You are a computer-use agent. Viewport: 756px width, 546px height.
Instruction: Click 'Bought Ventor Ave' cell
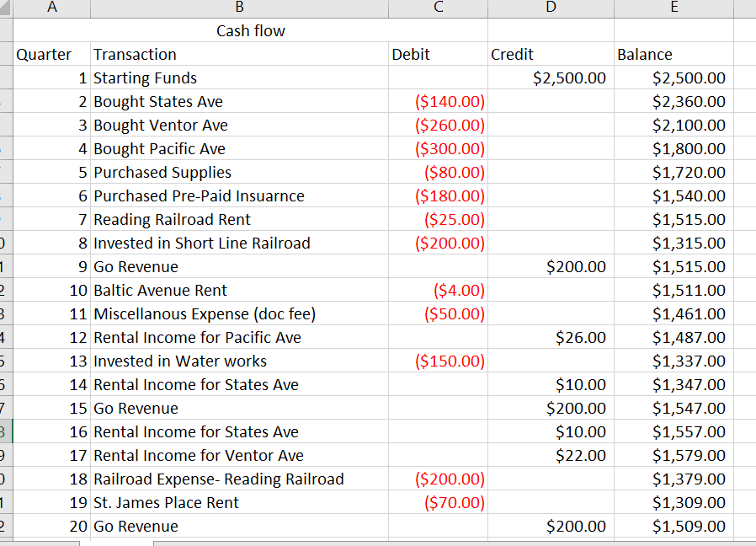pyautogui.click(x=239, y=125)
